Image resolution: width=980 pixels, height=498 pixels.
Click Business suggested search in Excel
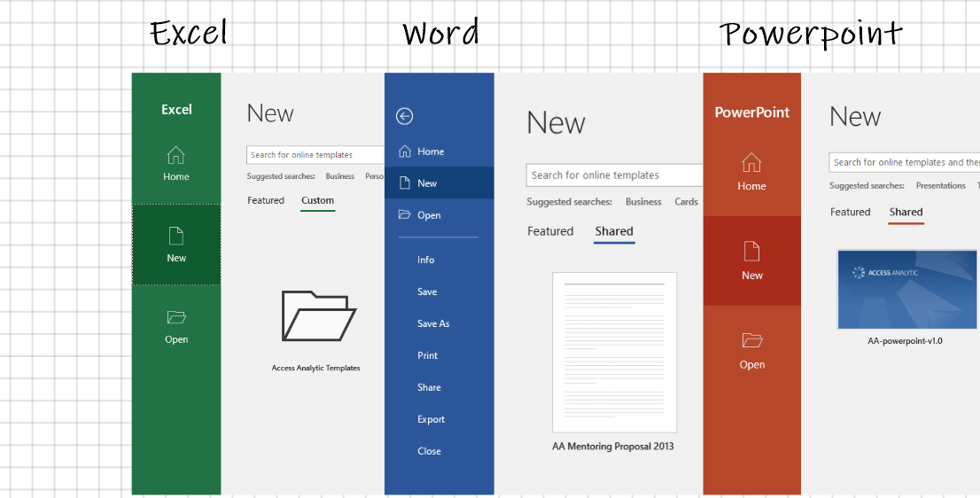pos(340,176)
